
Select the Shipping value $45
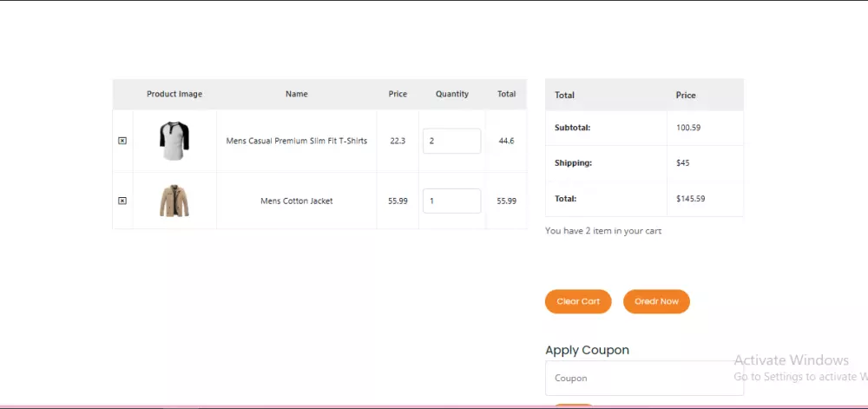click(683, 163)
